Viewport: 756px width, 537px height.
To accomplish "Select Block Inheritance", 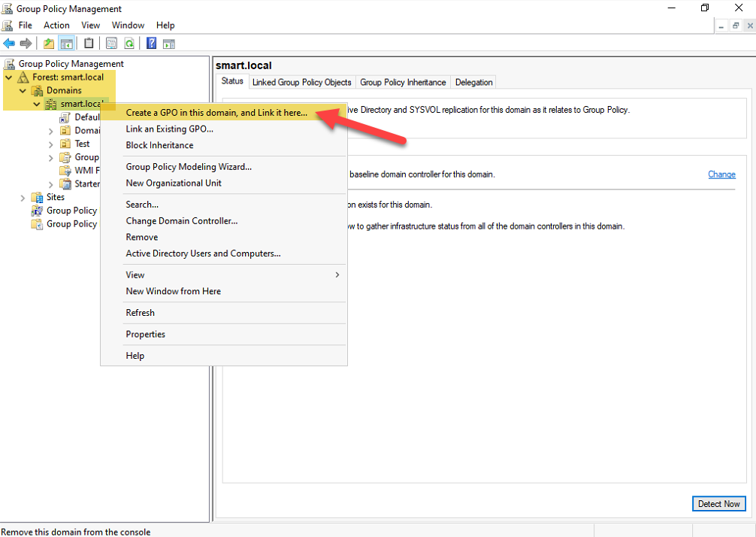I will point(224,145).
